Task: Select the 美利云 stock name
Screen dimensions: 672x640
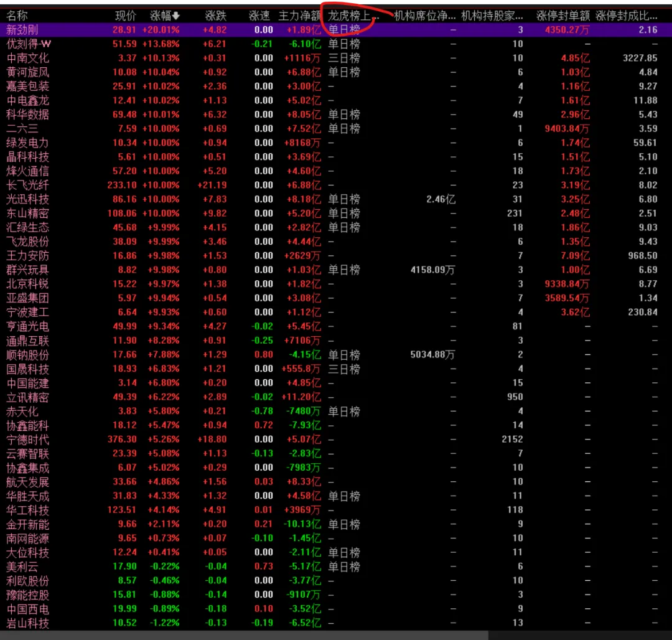Action: point(22,567)
